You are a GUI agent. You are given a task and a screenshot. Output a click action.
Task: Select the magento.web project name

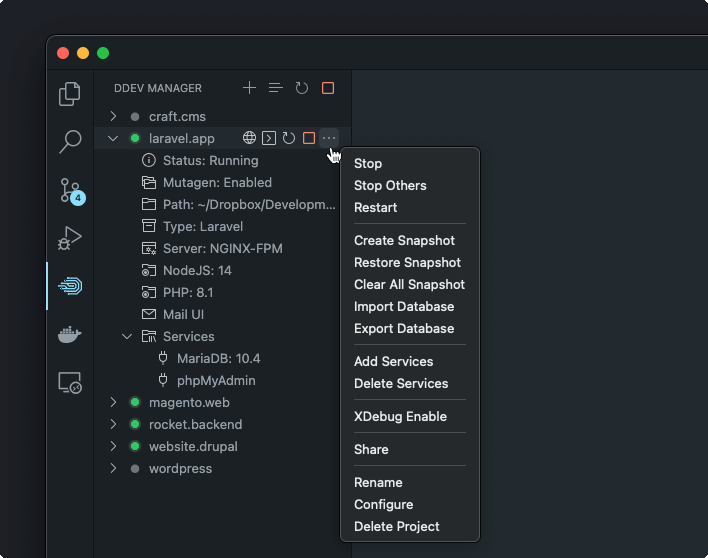click(189, 402)
